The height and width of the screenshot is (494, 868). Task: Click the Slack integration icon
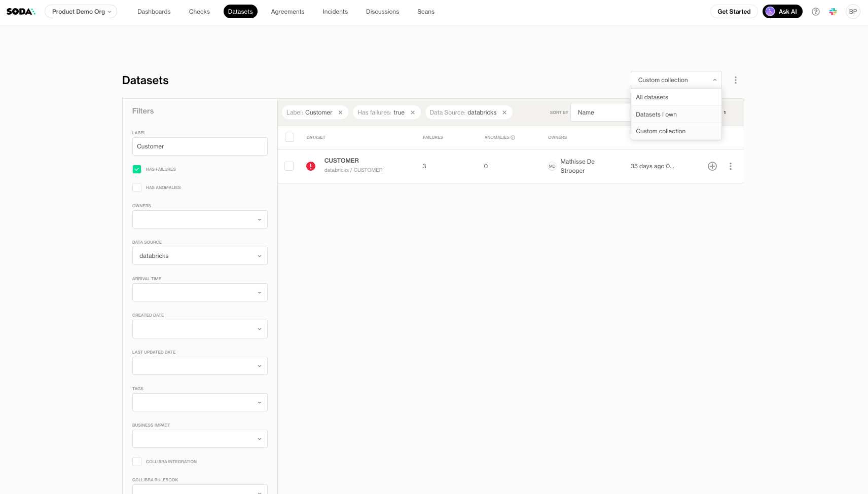833,12
